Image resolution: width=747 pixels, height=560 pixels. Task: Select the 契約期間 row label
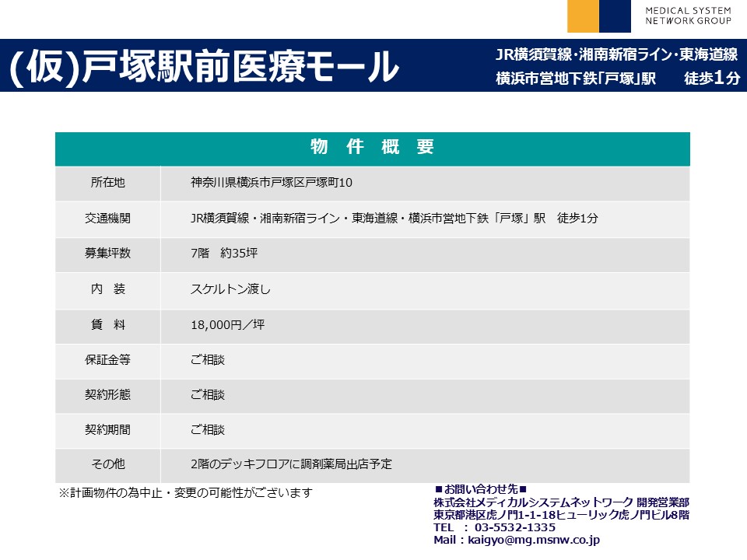click(x=107, y=429)
